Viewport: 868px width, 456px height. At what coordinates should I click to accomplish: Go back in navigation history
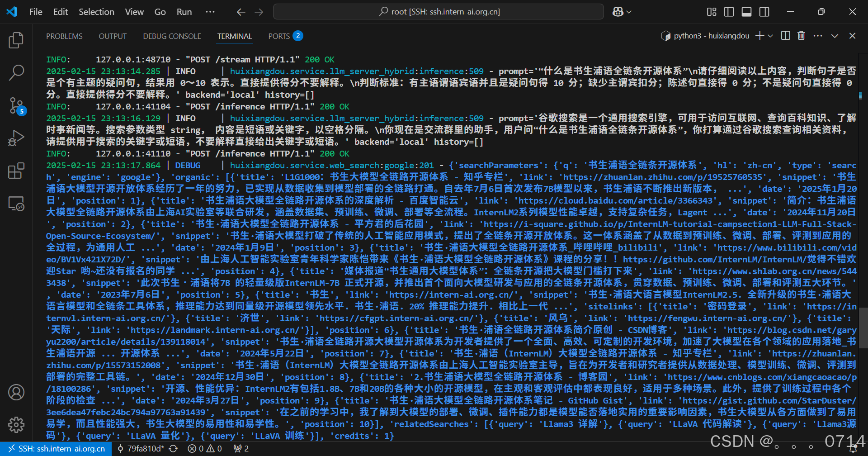click(x=241, y=12)
